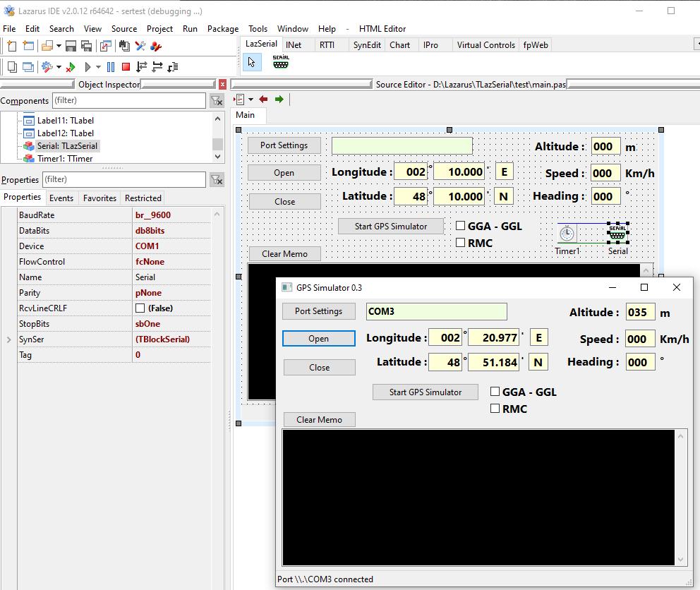Open the File menu
The height and width of the screenshot is (590, 700).
point(9,29)
